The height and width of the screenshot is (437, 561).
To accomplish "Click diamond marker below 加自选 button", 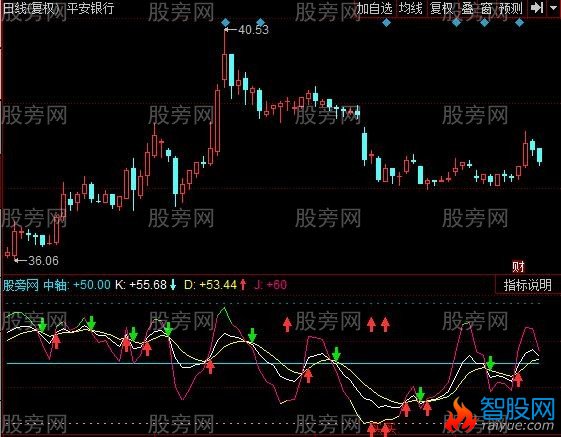I will (x=386, y=23).
